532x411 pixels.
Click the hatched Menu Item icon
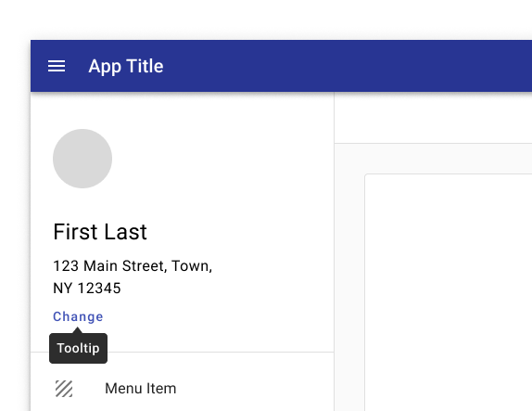click(64, 389)
